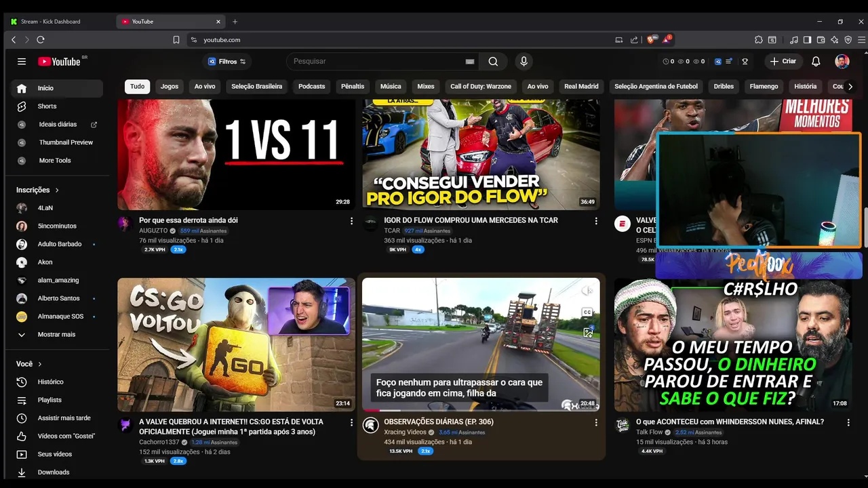Open options for the Whindersson Nunes video
The width and height of the screenshot is (868, 488).
tap(848, 422)
